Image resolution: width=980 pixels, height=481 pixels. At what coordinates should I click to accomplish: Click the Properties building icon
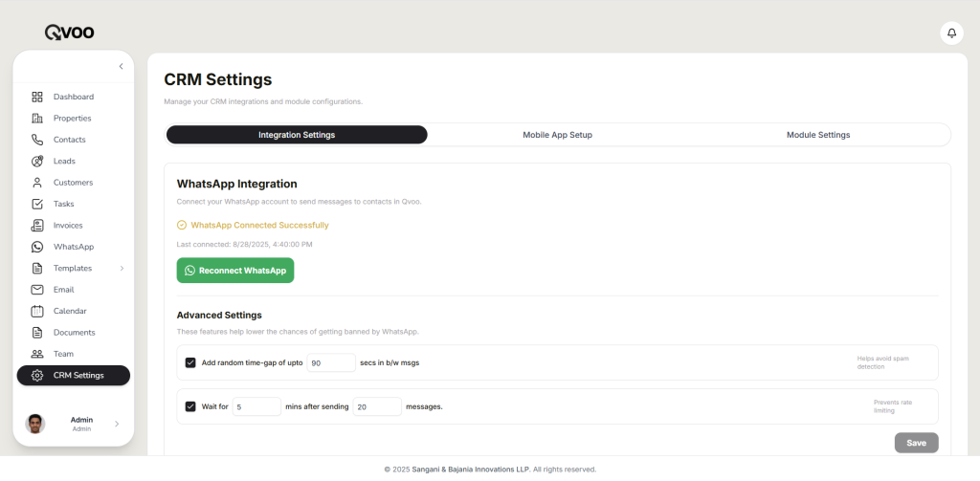coord(37,118)
